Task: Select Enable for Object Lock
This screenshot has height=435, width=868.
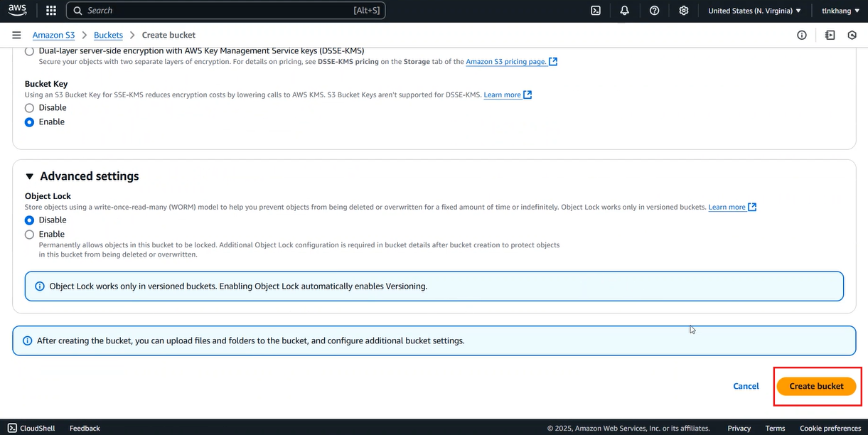Action: pyautogui.click(x=29, y=235)
